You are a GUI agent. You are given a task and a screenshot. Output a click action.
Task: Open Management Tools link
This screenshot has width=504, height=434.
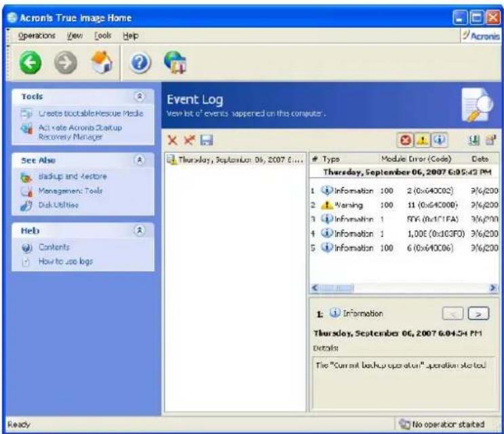(71, 191)
